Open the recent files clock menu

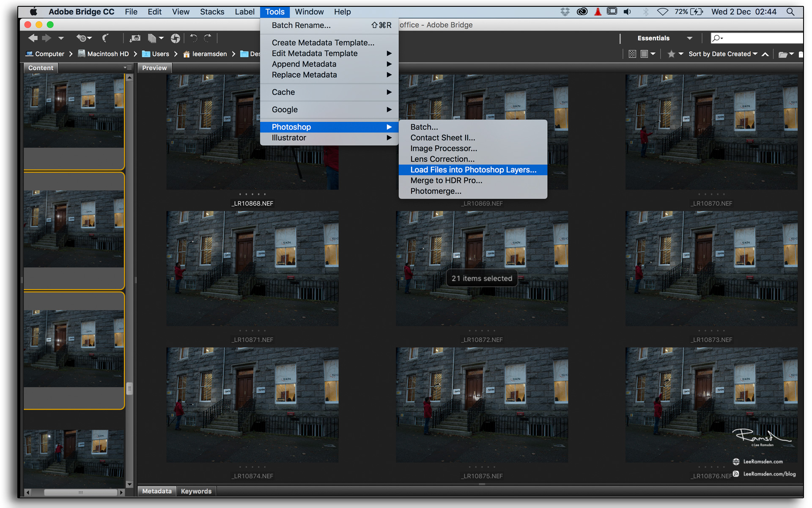pos(83,38)
